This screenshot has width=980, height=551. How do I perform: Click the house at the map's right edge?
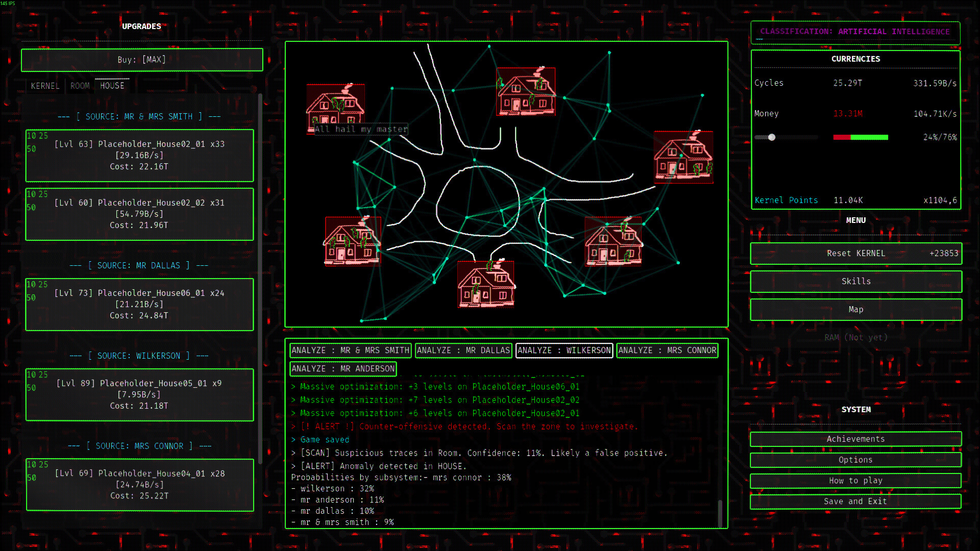683,157
